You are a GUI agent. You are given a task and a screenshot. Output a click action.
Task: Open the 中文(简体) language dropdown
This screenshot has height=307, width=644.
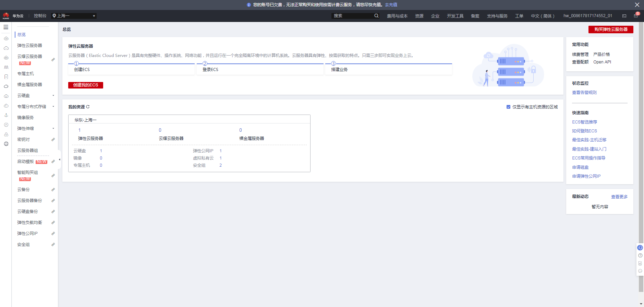543,16
